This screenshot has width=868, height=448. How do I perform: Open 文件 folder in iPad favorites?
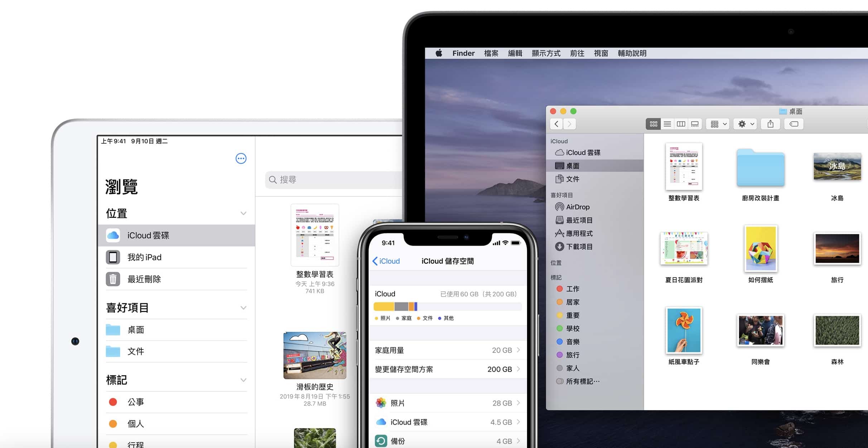[x=176, y=352]
